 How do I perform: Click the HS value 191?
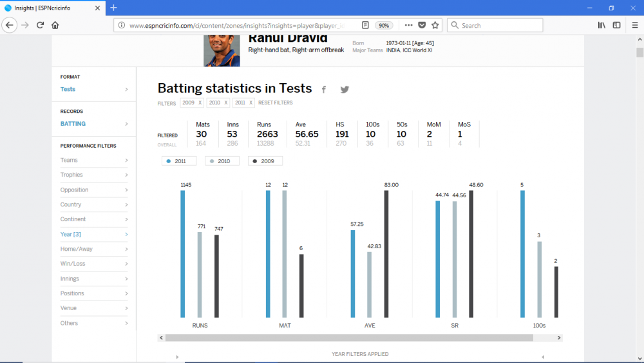tap(342, 134)
